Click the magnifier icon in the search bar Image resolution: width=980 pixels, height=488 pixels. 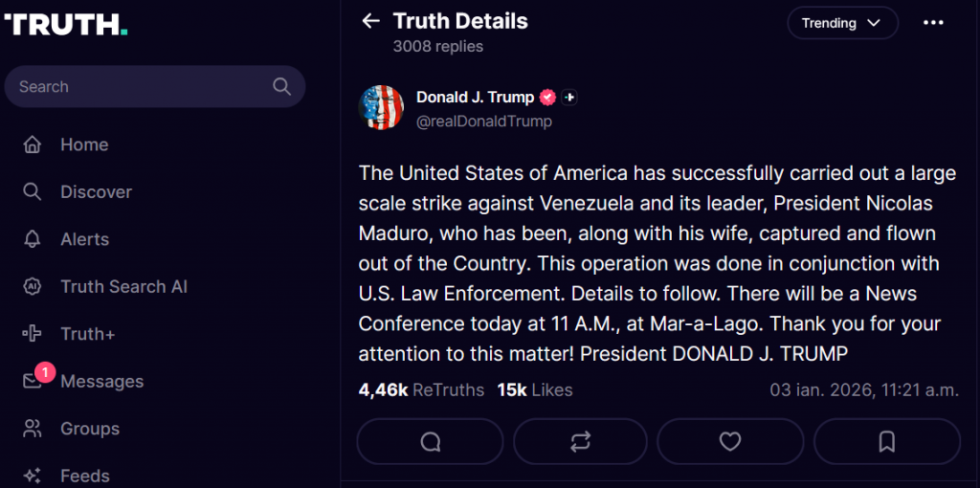click(281, 87)
